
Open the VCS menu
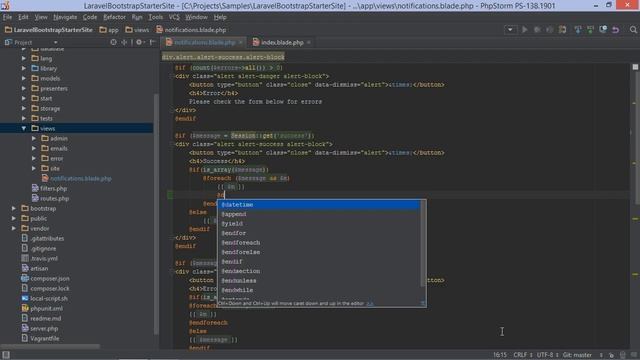[174, 17]
